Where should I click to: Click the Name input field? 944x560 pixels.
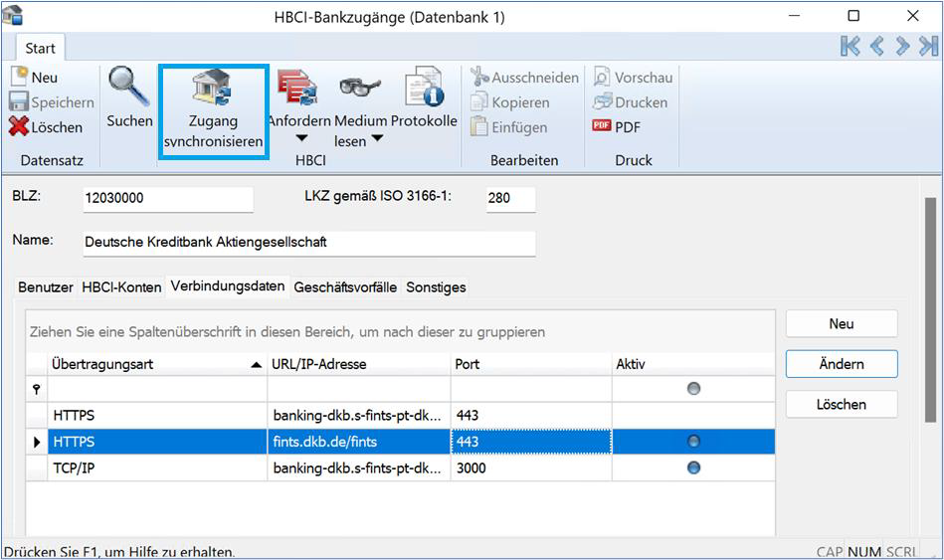coord(308,244)
